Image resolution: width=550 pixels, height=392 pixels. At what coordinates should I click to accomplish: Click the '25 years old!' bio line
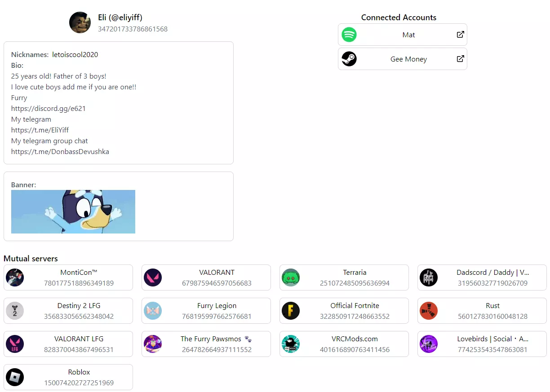pos(58,76)
